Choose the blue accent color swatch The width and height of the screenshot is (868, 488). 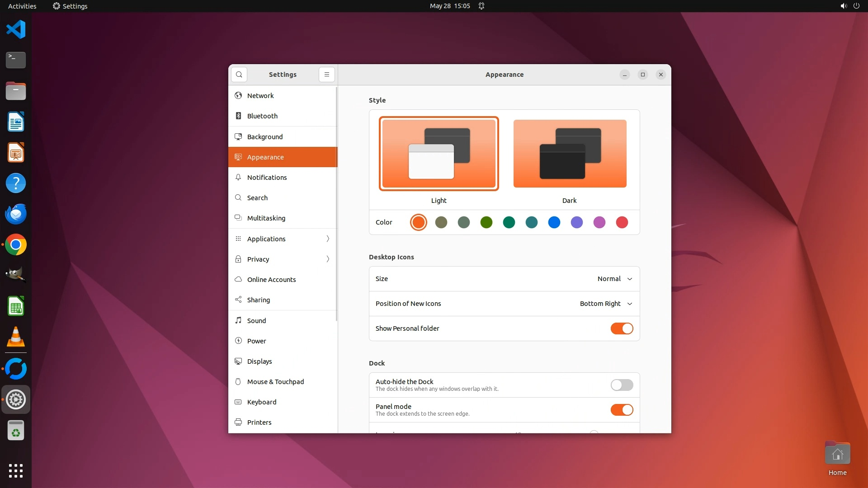click(x=554, y=222)
